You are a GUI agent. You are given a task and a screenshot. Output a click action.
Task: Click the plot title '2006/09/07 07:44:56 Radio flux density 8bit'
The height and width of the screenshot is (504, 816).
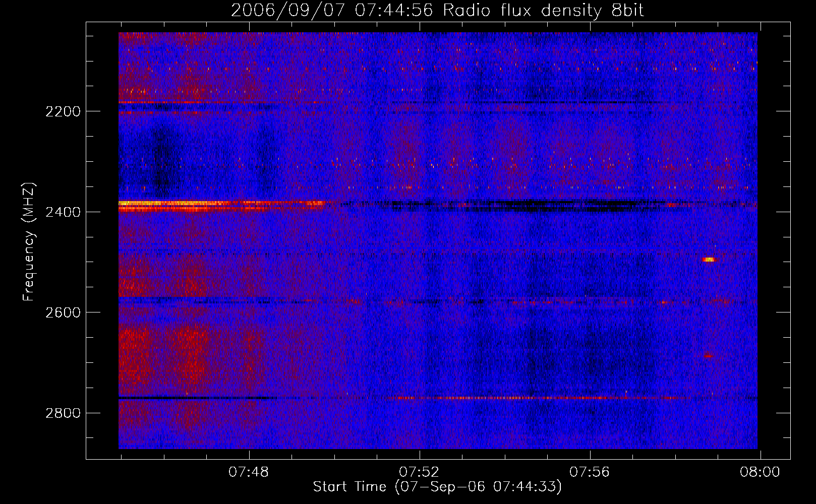(x=437, y=10)
